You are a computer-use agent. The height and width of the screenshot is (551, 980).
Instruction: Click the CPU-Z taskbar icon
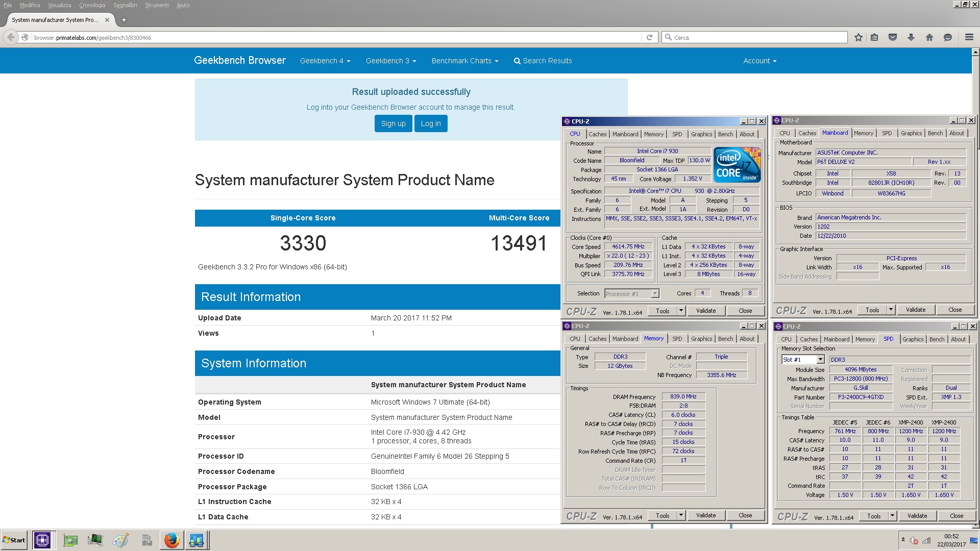(42, 540)
